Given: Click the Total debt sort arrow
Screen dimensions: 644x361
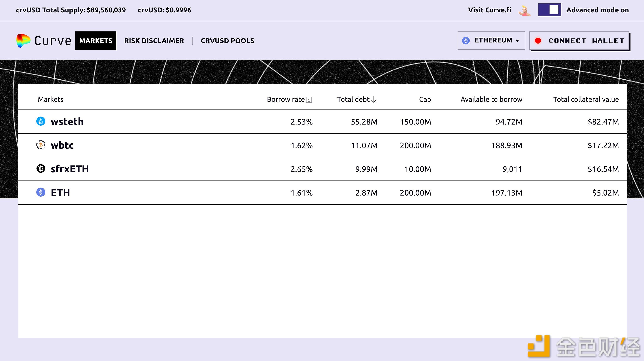Looking at the screenshot, I should pyautogui.click(x=374, y=100).
